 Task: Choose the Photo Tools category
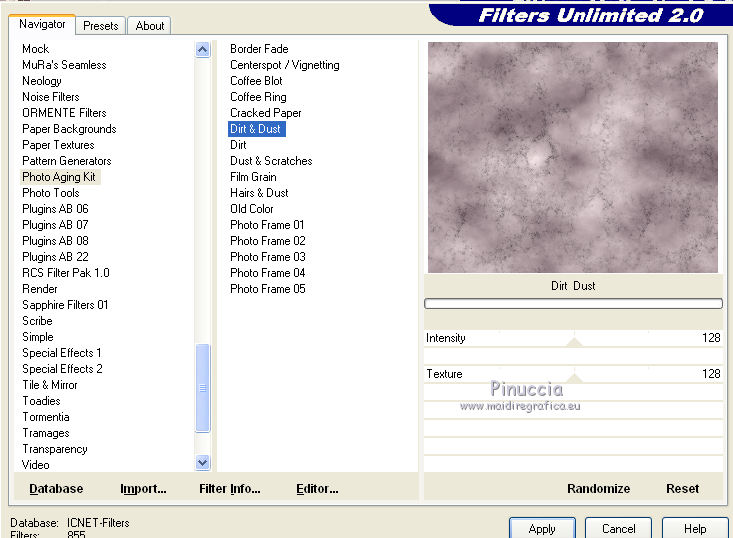tap(50, 193)
